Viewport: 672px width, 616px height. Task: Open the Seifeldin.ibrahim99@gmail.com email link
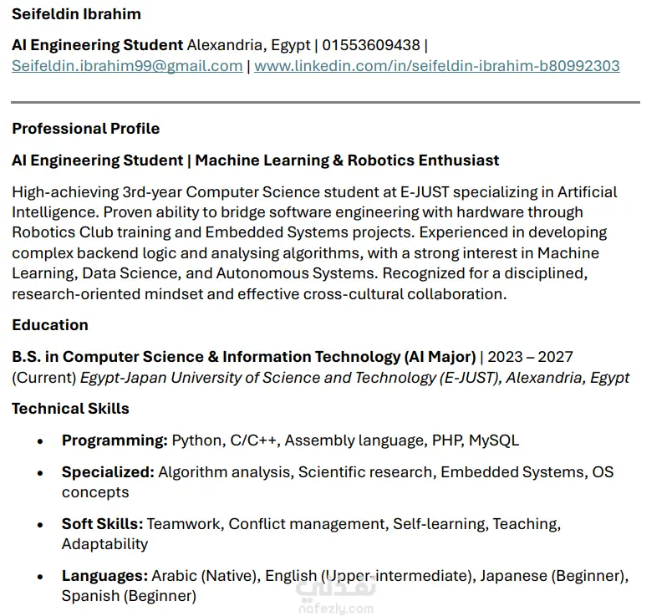coord(127,66)
